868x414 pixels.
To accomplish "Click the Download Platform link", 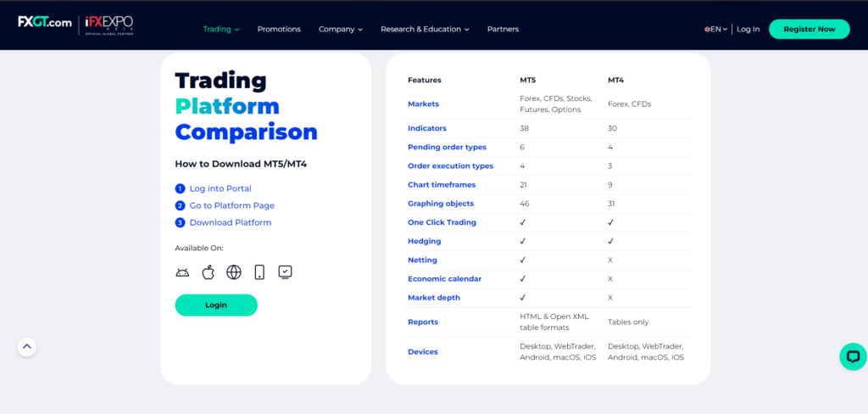I will click(231, 223).
